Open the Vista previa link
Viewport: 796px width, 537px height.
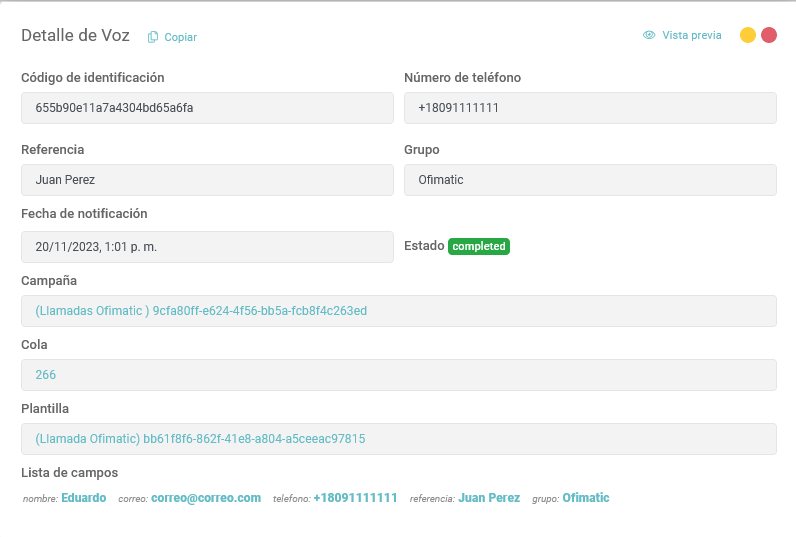click(691, 35)
